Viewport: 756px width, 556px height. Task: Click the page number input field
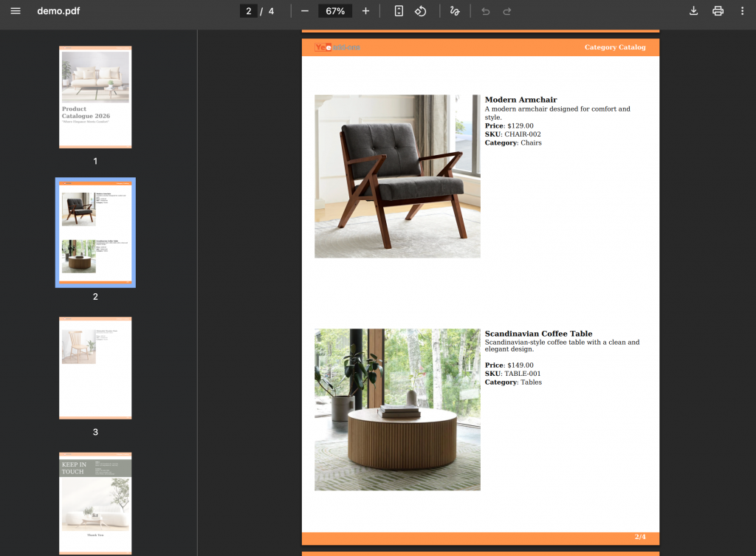click(x=249, y=11)
